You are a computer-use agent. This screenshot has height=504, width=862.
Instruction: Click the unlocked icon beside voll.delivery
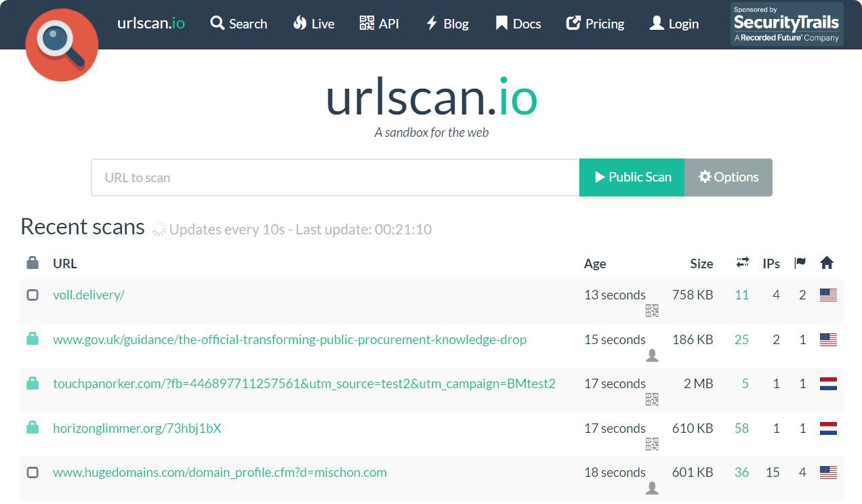click(x=33, y=295)
